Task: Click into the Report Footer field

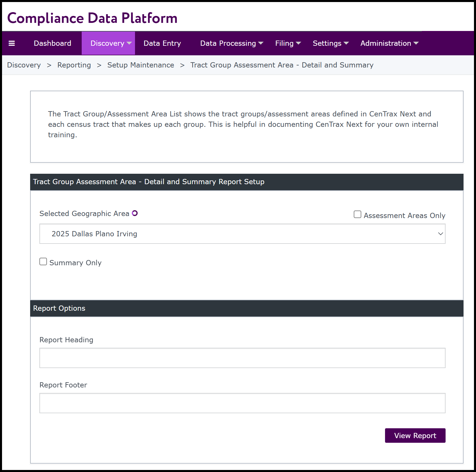Action: (x=242, y=403)
